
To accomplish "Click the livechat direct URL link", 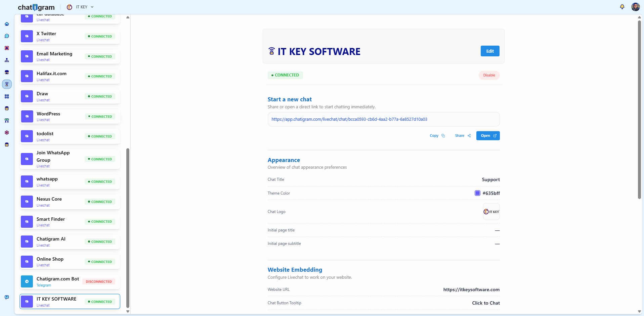I will coord(349,119).
